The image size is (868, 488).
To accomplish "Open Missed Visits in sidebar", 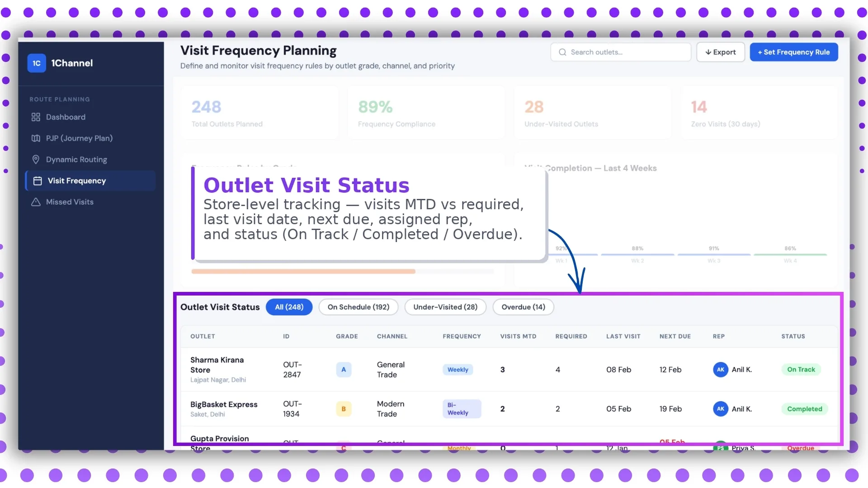I will (x=70, y=202).
